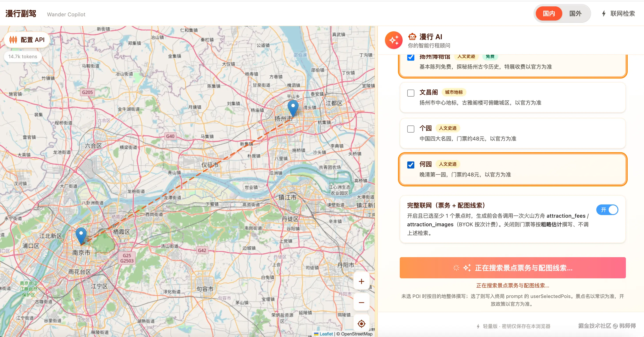Open the 配置 API settings button

(27, 40)
